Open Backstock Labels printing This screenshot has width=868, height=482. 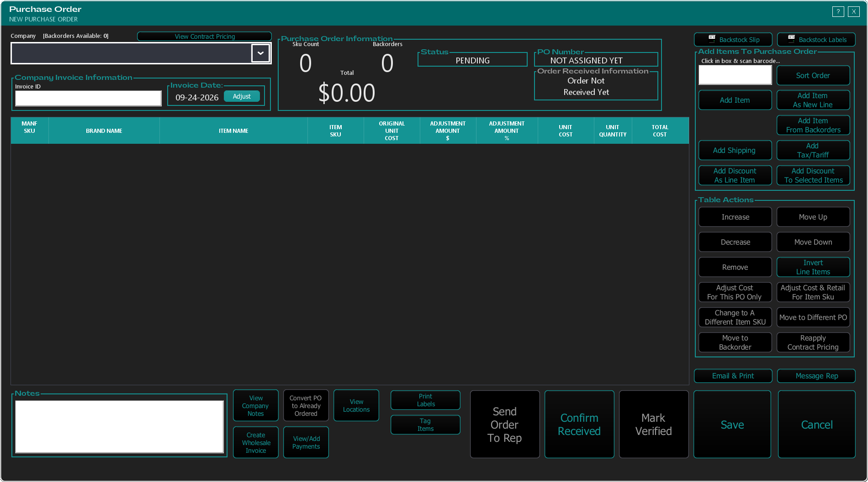(x=816, y=40)
